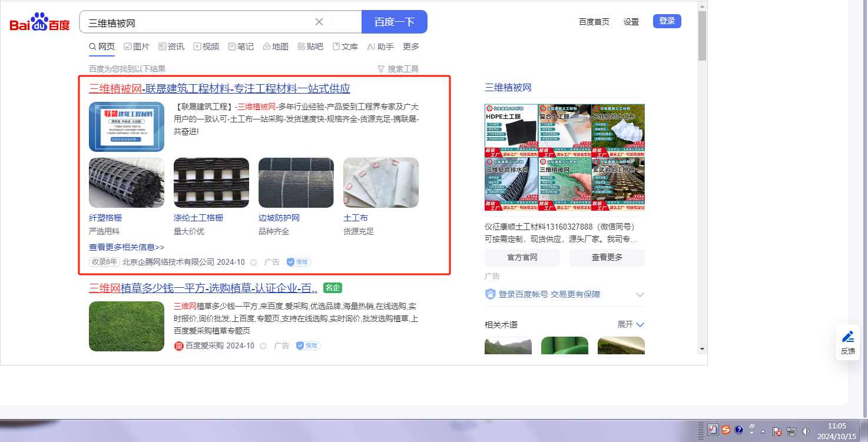Click the first 相关术语 thumbnail
This screenshot has height=442, width=868.
coord(508,345)
